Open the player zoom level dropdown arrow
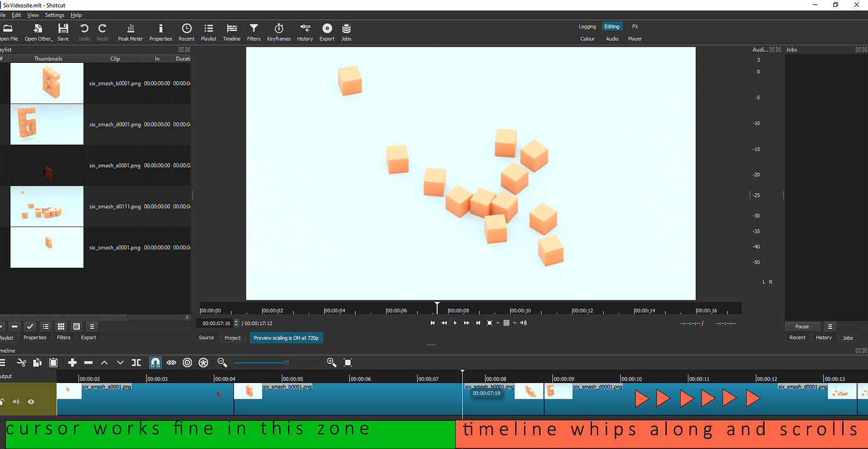The height and width of the screenshot is (449, 868). [498, 323]
